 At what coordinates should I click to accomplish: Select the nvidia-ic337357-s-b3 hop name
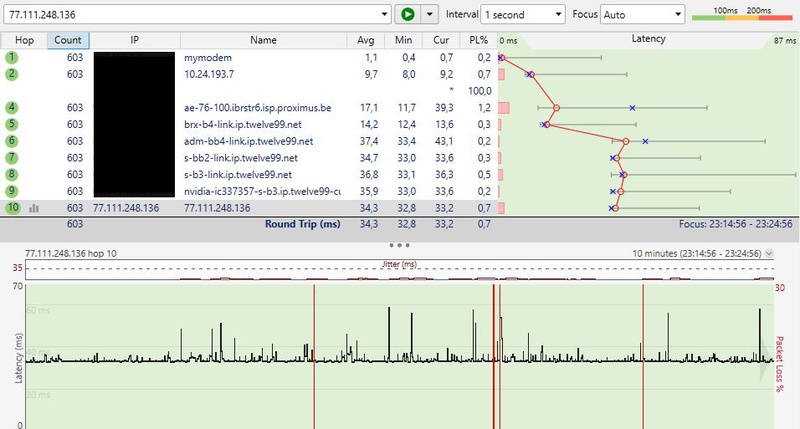[262, 191]
